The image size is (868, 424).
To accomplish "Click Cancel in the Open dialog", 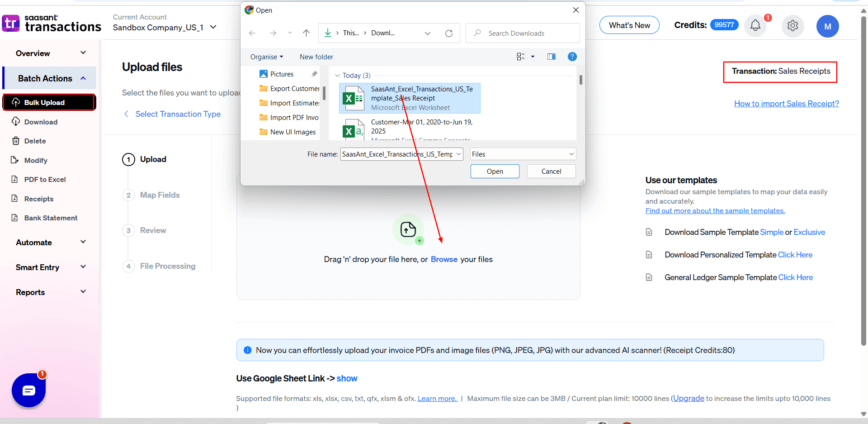I will click(551, 171).
